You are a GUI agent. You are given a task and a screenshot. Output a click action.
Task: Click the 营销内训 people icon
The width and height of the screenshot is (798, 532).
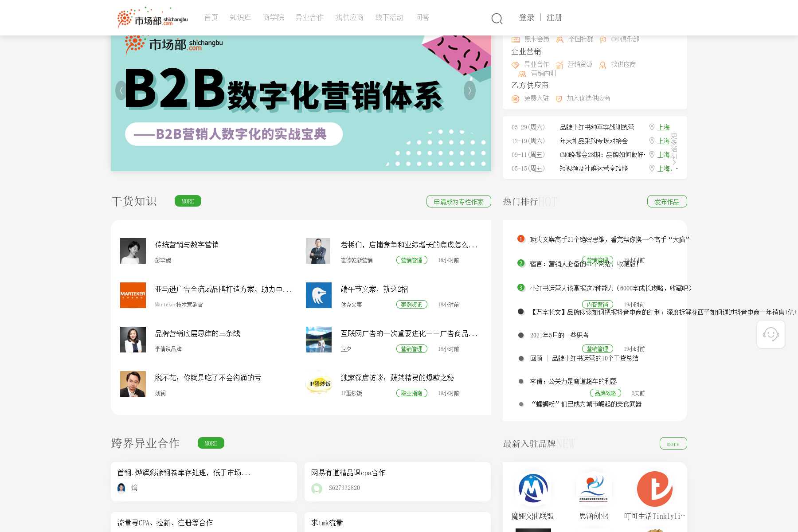[522, 74]
